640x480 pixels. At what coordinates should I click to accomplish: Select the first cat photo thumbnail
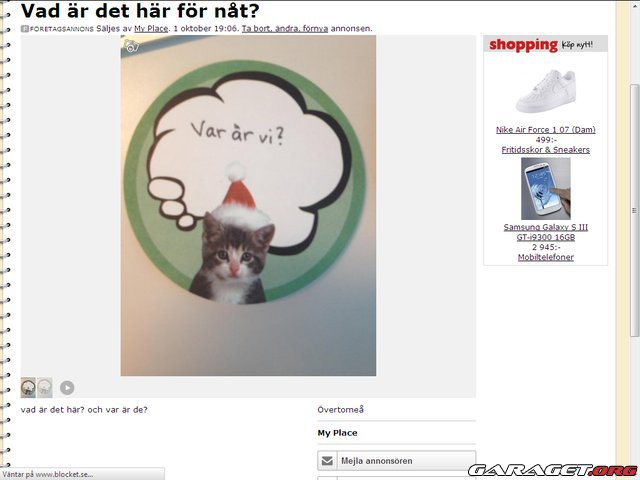click(28, 388)
